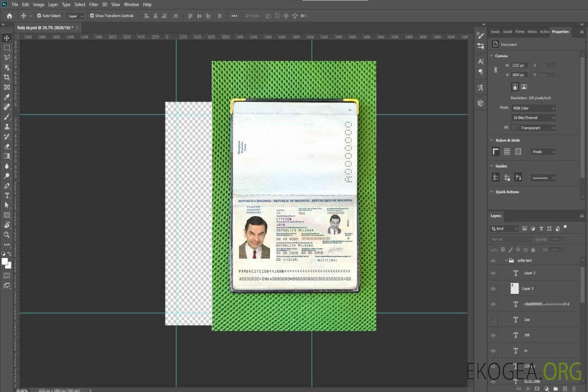The image size is (588, 392).
Task: Set canvas to landscape orientation
Action: 524,87
